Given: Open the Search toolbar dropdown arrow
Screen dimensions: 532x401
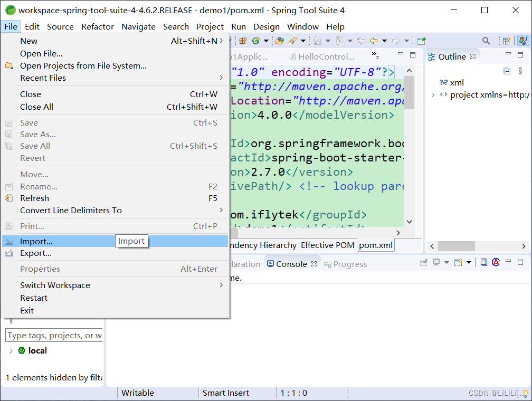Looking at the screenshot, I should coord(303,41).
